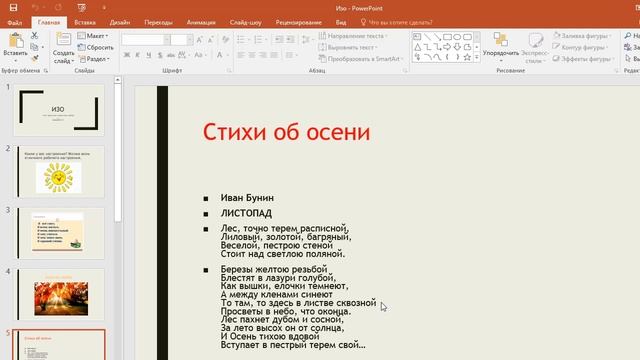Viewport: 640px width, 360px height.
Task: Toggle align text right
Action: 263,55
